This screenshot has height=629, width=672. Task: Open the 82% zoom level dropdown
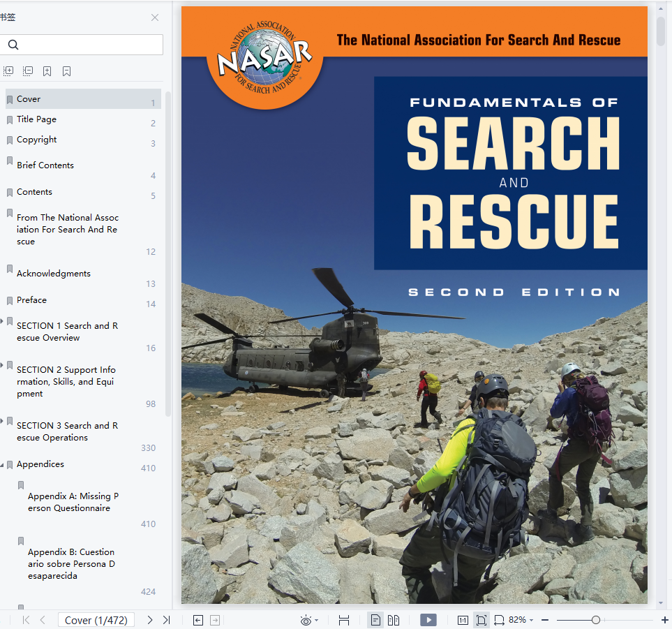[x=532, y=621]
